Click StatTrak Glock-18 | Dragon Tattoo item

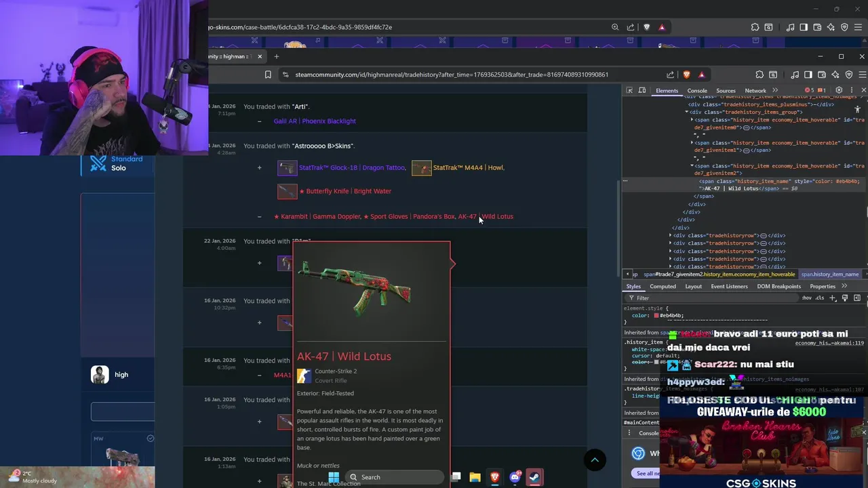(352, 167)
